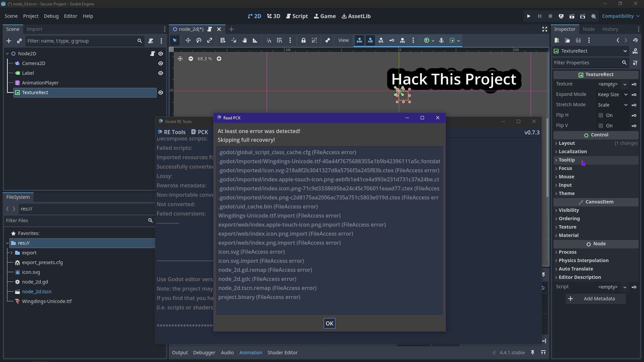Hide the Label node
This screenshot has height=362, width=644.
tap(161, 73)
